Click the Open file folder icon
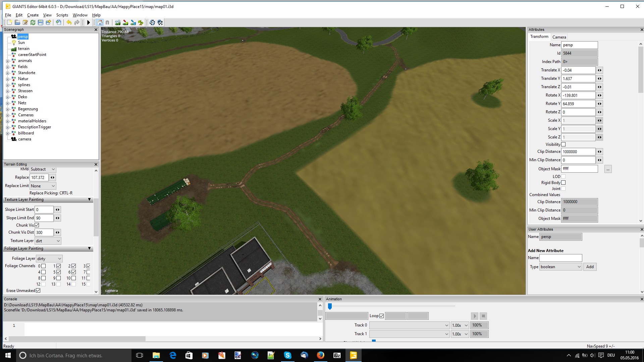644x362 pixels. [17, 22]
